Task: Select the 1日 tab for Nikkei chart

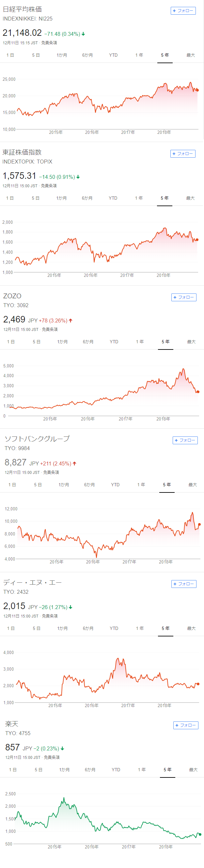Action: pos(10,55)
